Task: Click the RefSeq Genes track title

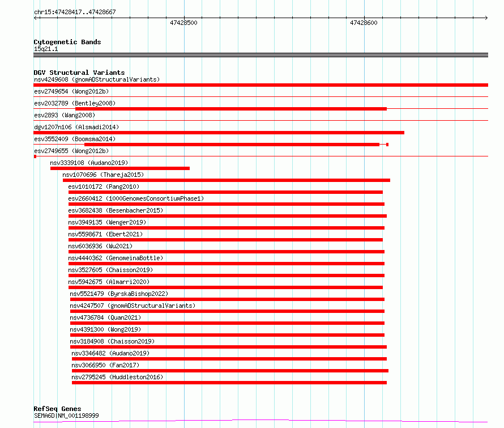Action: click(57, 409)
